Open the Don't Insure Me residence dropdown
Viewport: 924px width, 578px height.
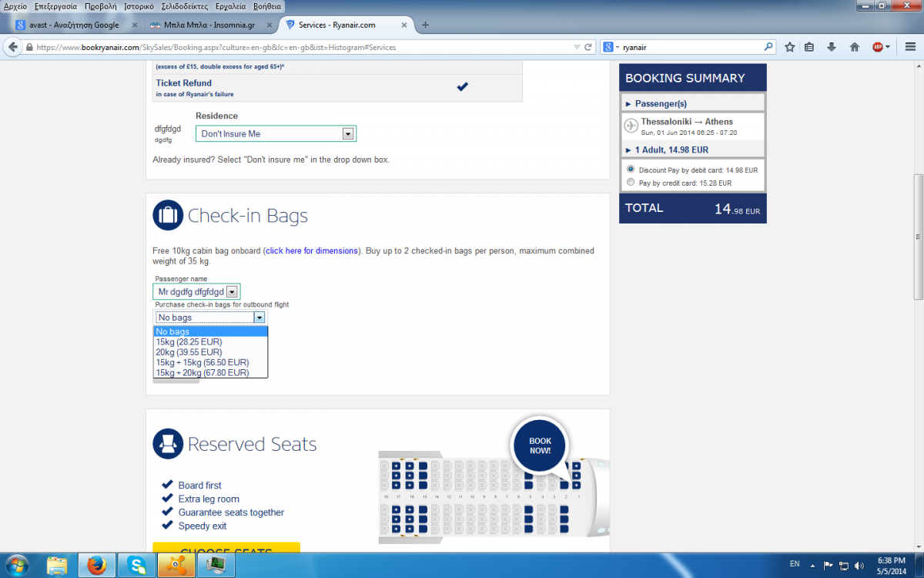click(276, 134)
